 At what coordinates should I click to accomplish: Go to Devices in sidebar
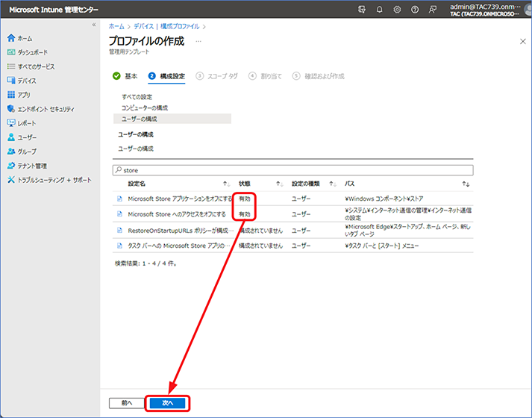(x=22, y=81)
